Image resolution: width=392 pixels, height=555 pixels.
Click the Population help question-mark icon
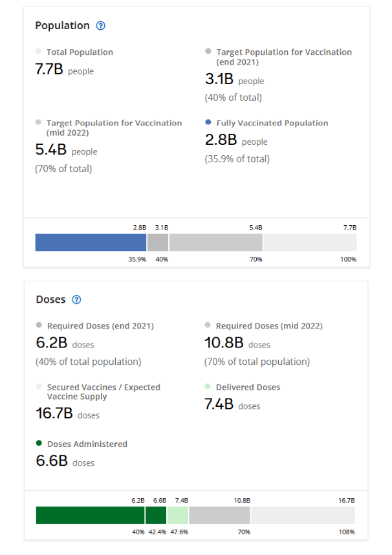click(100, 26)
